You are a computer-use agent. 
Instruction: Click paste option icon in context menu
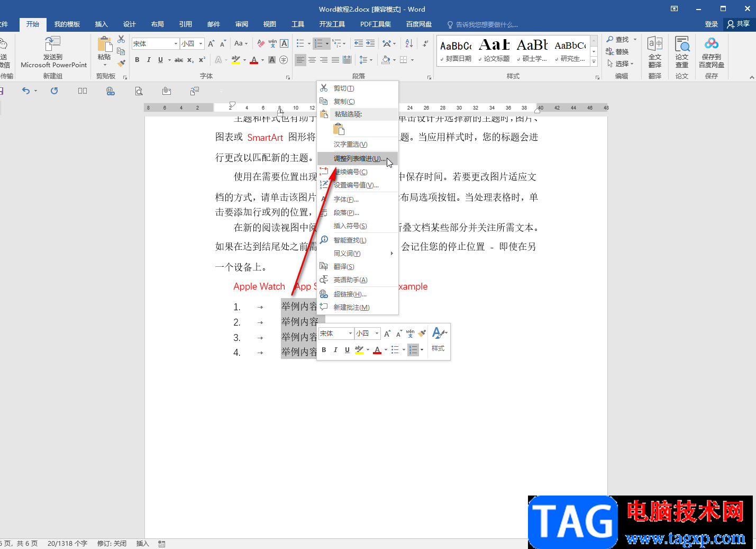pos(339,129)
